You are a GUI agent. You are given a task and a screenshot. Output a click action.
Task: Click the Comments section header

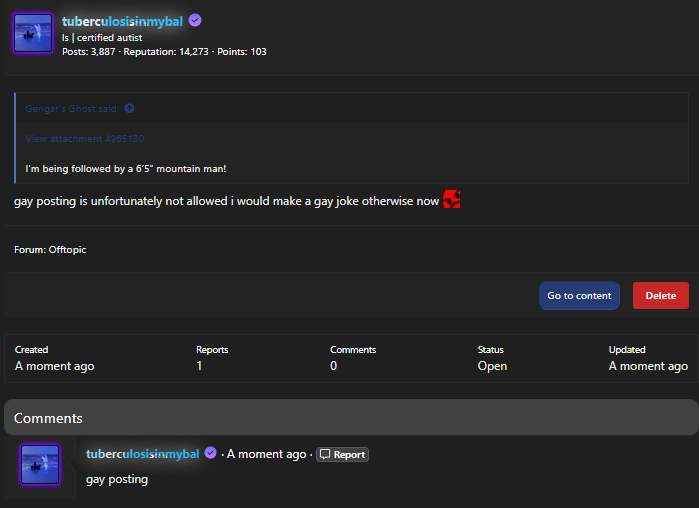pyautogui.click(x=48, y=418)
